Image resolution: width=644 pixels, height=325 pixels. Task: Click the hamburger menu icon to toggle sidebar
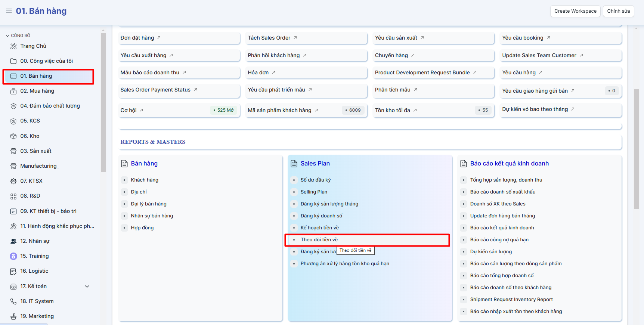(9, 11)
